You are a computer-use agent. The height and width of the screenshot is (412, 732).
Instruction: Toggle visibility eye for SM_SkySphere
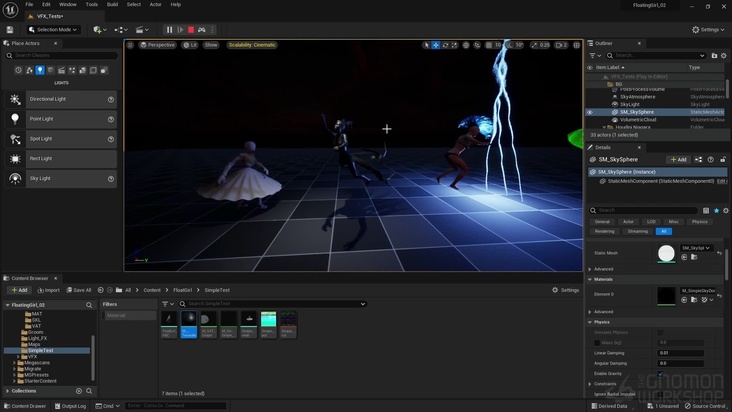point(590,112)
